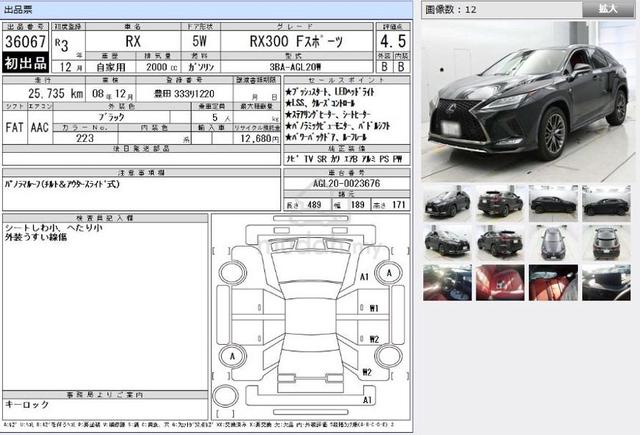Open the red front seats thumbnail

click(500, 282)
